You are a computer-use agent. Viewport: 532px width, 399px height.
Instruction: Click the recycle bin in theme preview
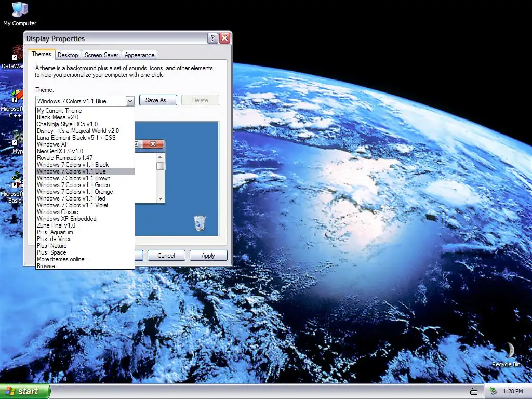(200, 223)
